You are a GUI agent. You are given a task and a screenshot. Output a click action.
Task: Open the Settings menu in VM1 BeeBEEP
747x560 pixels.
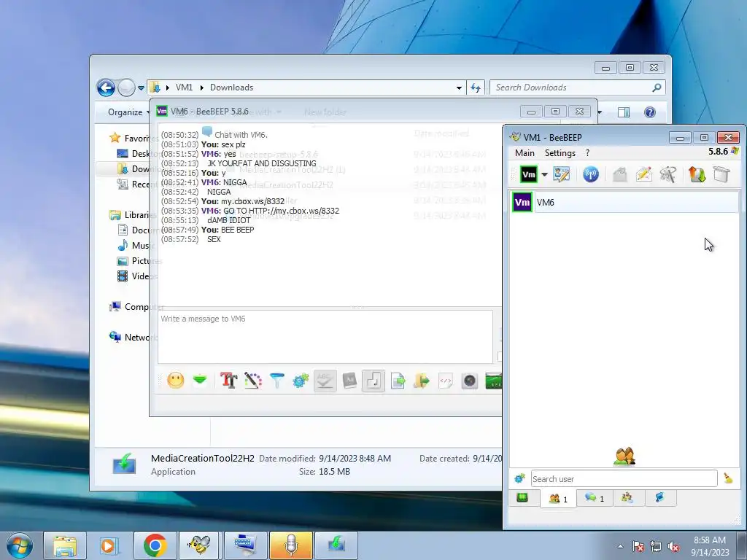click(560, 153)
